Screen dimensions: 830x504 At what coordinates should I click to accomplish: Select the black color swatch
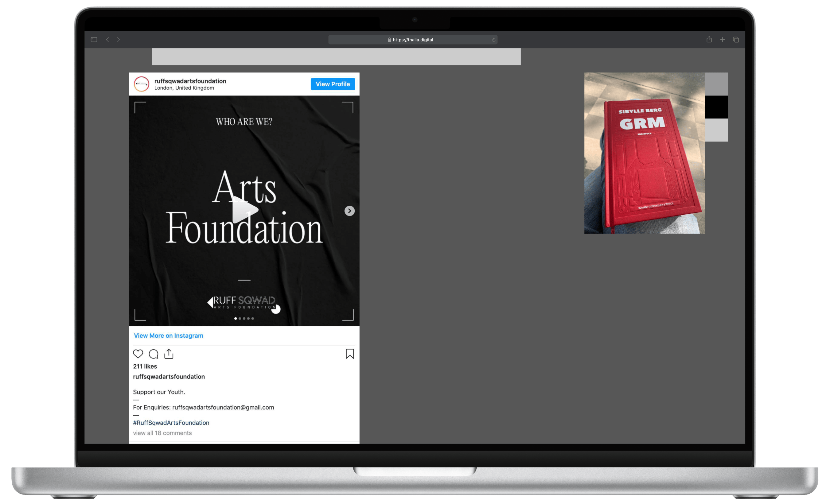(716, 107)
